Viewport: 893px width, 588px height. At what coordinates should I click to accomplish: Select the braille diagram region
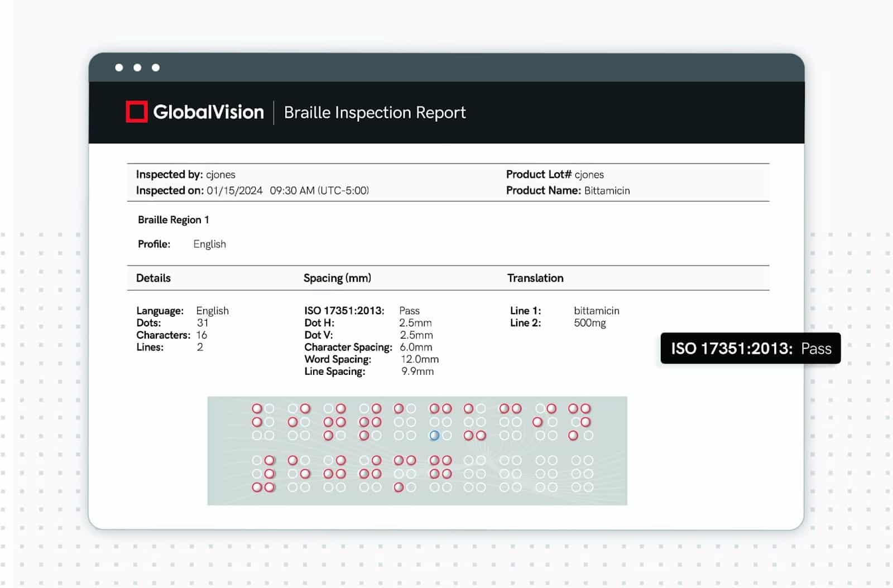(x=417, y=451)
